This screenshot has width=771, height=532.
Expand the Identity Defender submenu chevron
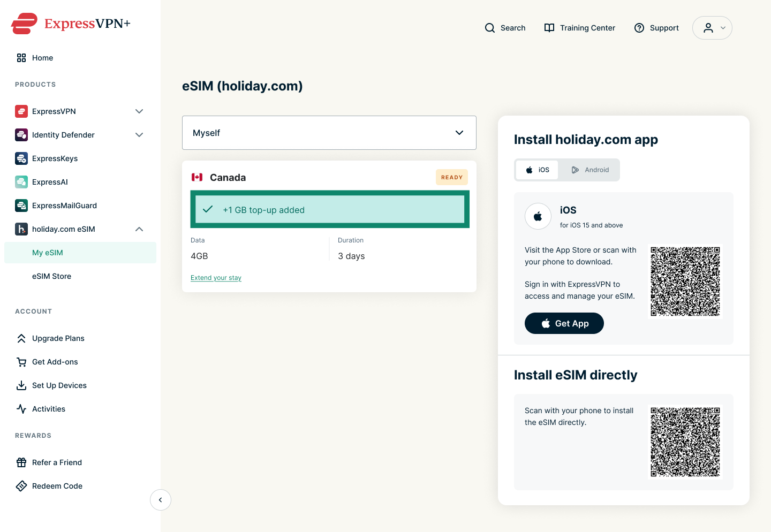139,135
